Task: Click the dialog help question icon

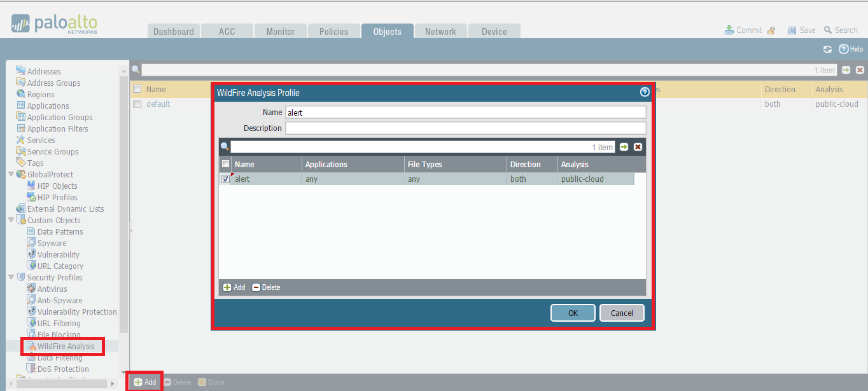Action: coord(645,92)
